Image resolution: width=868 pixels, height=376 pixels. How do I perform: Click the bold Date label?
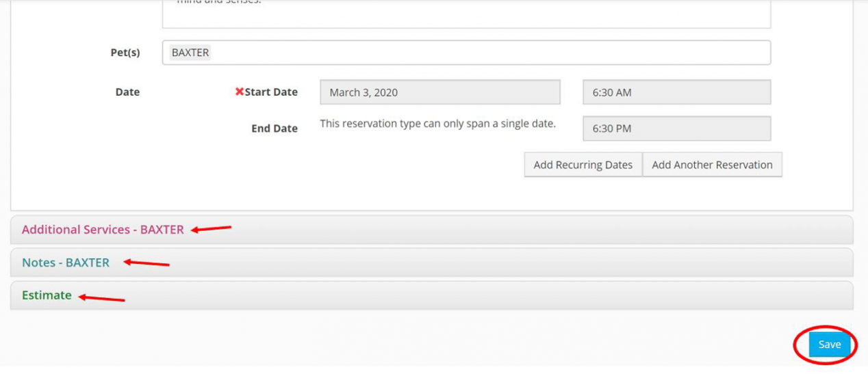(127, 92)
